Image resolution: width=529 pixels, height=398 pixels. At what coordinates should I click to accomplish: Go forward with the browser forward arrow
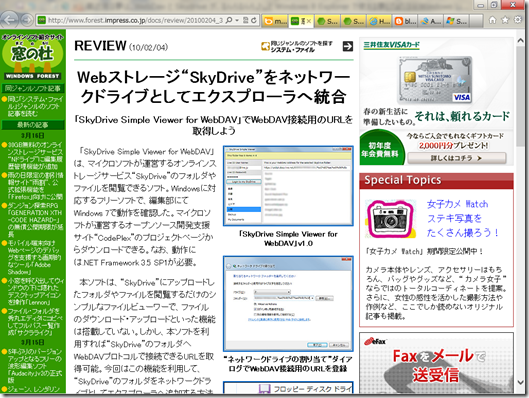click(27, 20)
